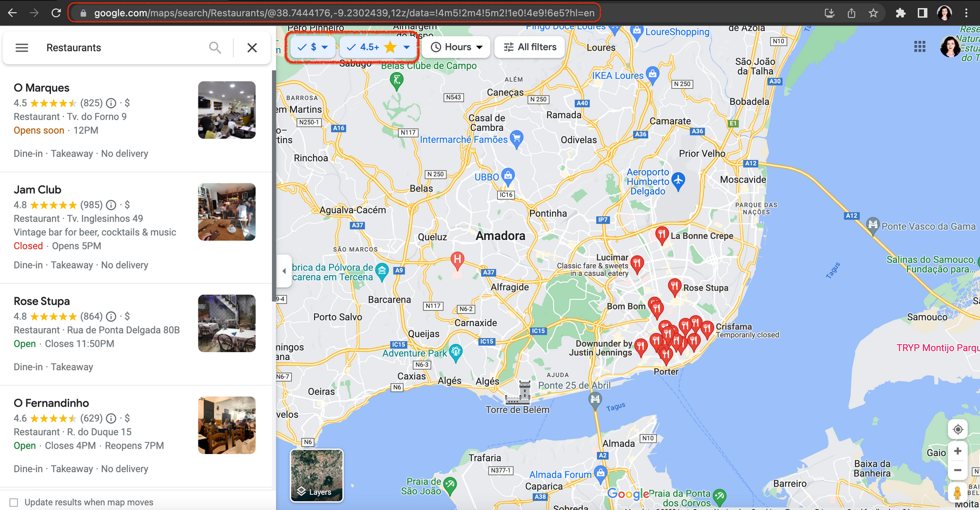Click Adventure Park marker
980x510 pixels.
456,352
